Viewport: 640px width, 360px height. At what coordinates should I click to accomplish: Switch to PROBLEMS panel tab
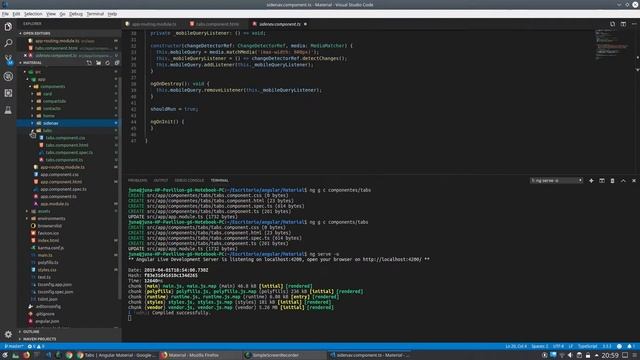pyautogui.click(x=138, y=180)
